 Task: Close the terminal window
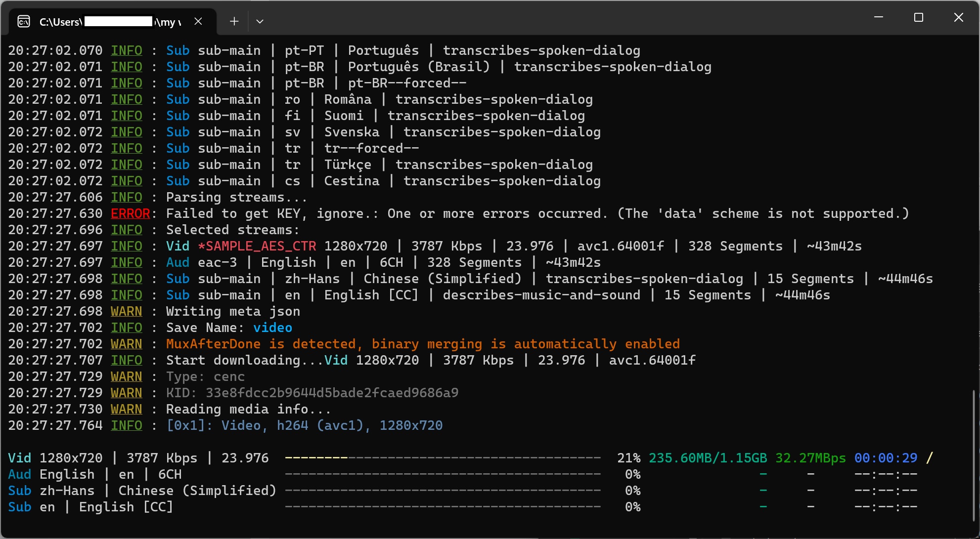pyautogui.click(x=958, y=18)
